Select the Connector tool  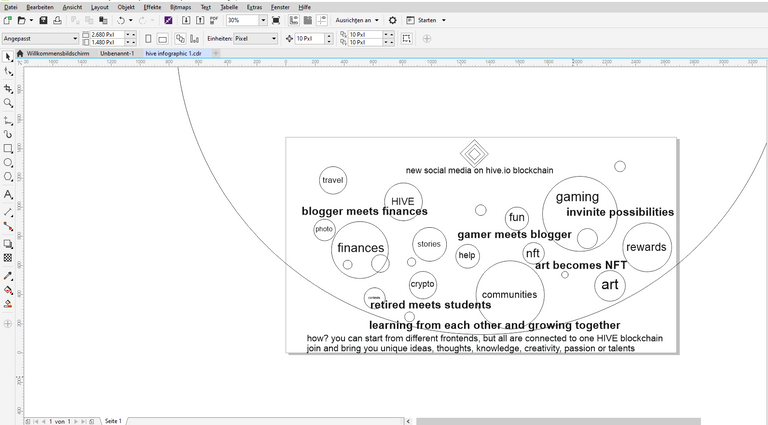point(8,226)
